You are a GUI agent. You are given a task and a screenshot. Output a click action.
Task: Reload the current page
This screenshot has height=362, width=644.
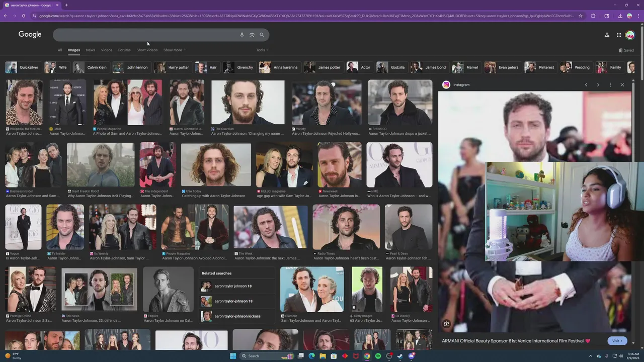click(x=24, y=16)
